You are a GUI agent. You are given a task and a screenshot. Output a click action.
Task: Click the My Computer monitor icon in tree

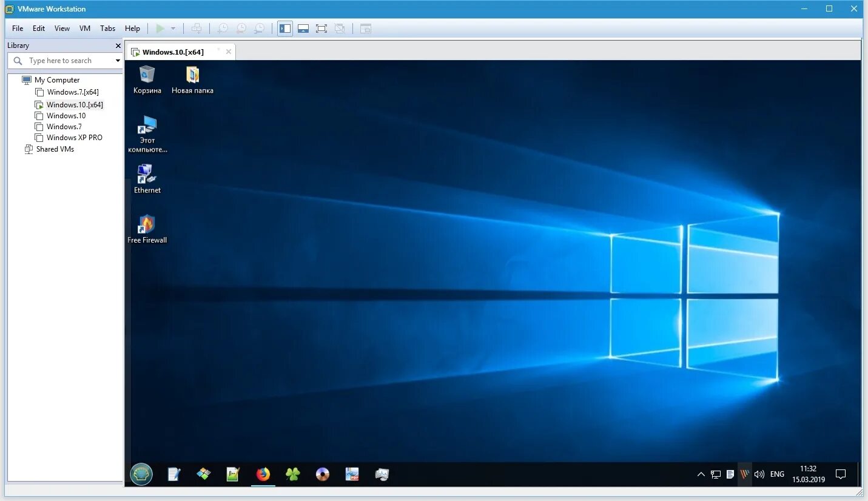(27, 80)
